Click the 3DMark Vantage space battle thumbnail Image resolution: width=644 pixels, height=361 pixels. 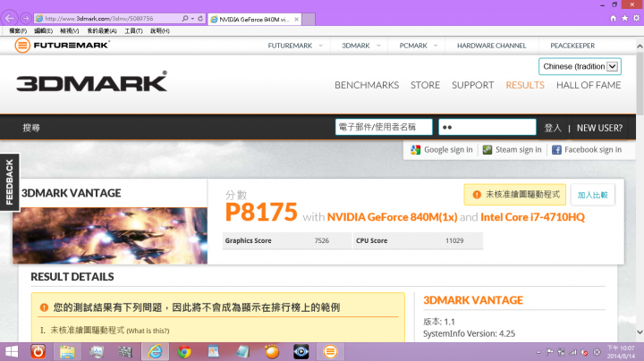pos(110,236)
